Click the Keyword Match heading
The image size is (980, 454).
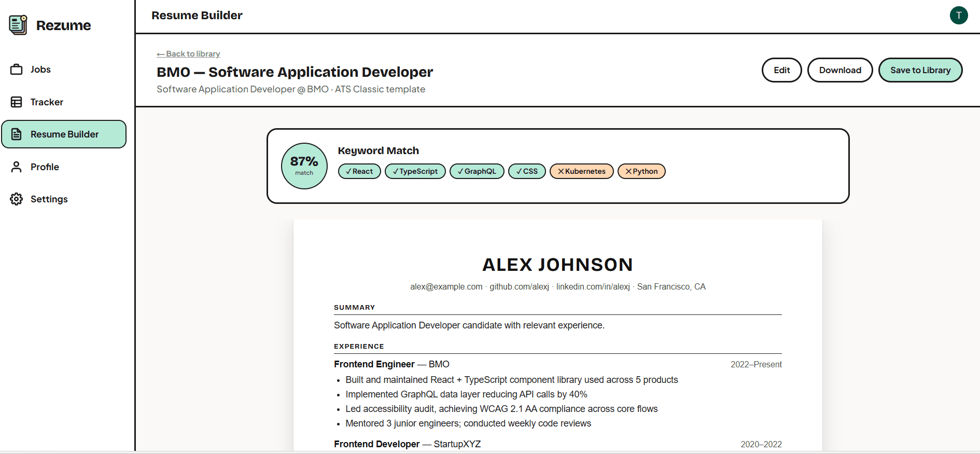[x=378, y=150]
